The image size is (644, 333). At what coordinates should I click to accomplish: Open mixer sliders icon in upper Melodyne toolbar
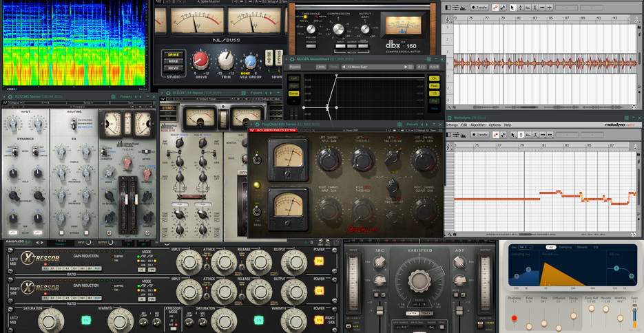(x=455, y=8)
